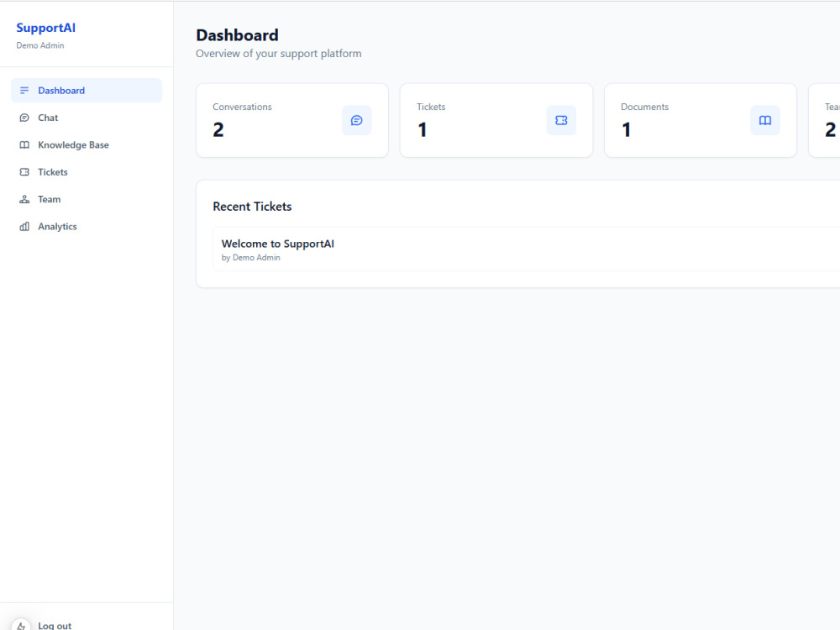Click the Knowledge Base book icon in sidebar
The height and width of the screenshot is (630, 840).
pyautogui.click(x=24, y=145)
